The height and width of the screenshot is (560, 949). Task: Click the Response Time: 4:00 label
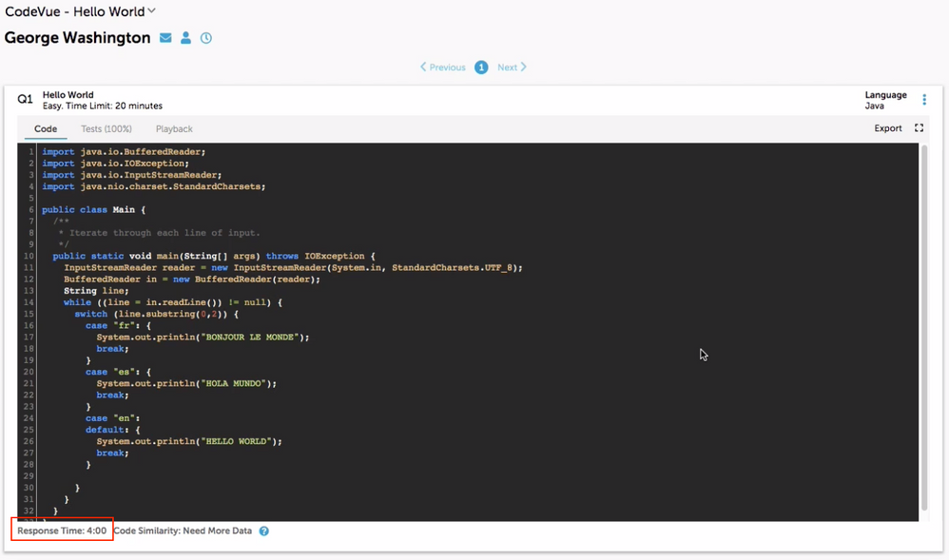pyautogui.click(x=62, y=531)
